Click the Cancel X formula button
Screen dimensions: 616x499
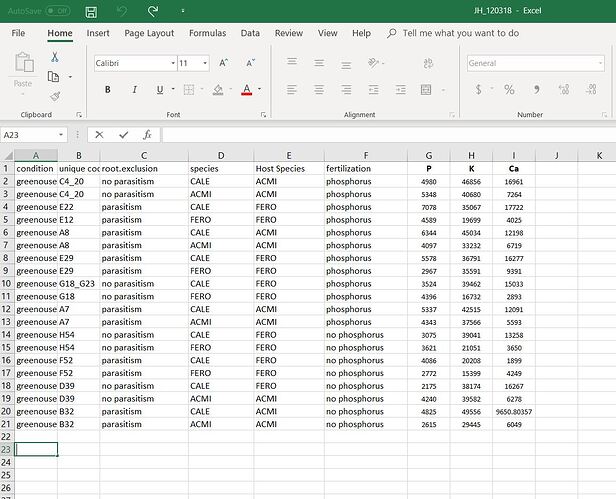99,135
